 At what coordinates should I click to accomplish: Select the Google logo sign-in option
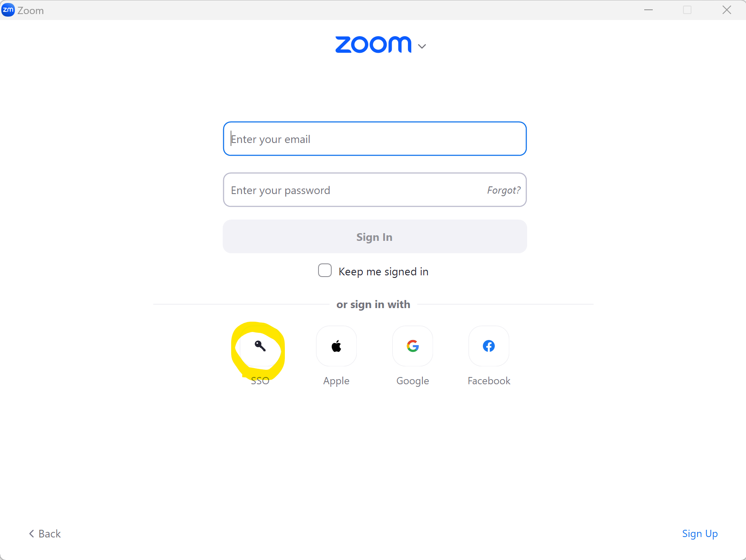point(413,346)
